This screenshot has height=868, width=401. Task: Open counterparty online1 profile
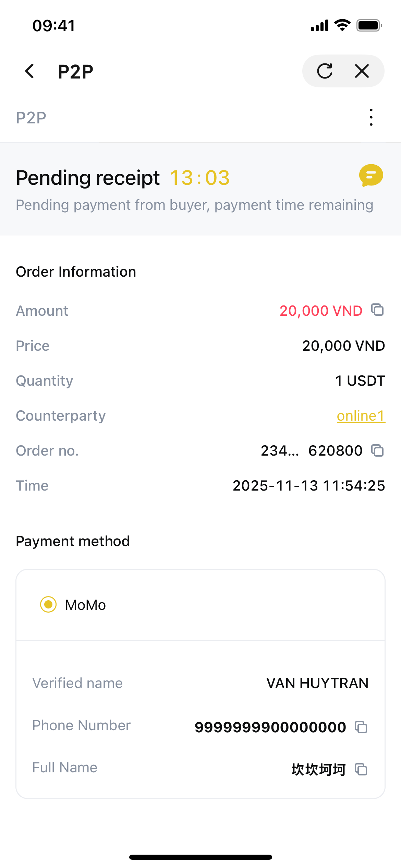click(361, 416)
